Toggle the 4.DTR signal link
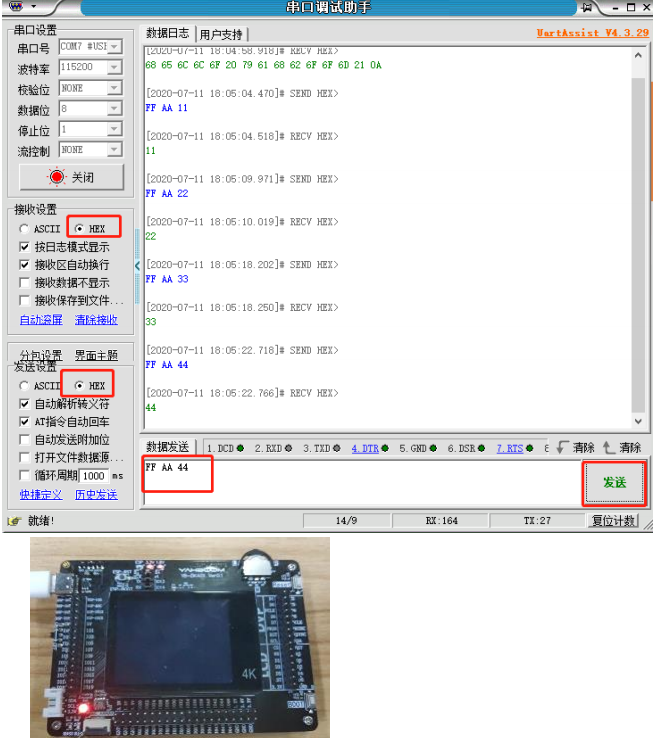 (365, 449)
